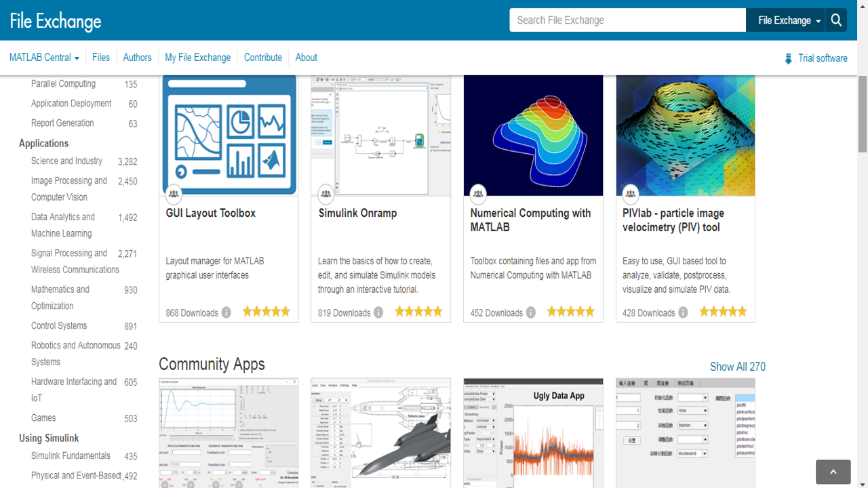Open the File Exchange search scope dropdown
This screenshot has height=488, width=868.
(785, 20)
